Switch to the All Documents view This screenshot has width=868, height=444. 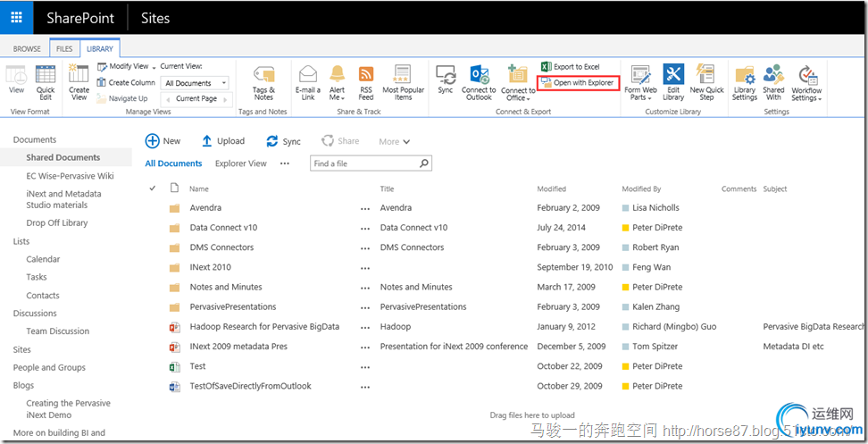[x=173, y=163]
